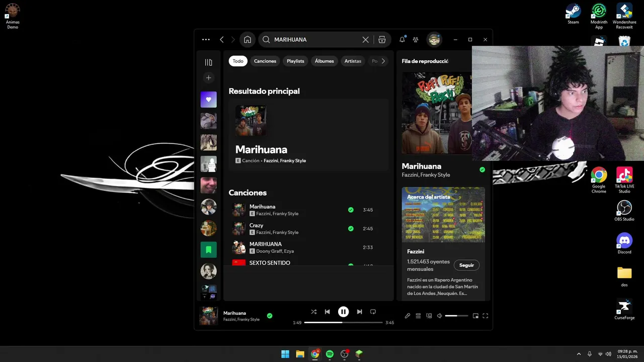The height and width of the screenshot is (362, 644).
Task: Open the Friend Activity icon
Action: pos(416,40)
